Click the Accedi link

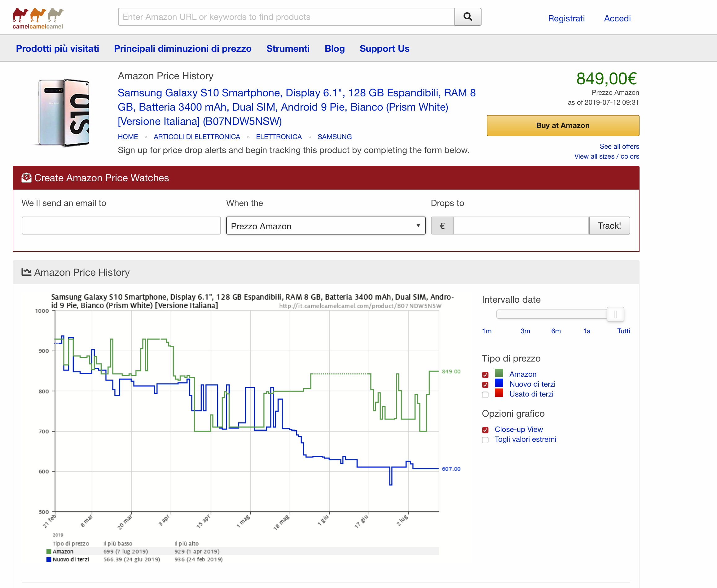617,18
